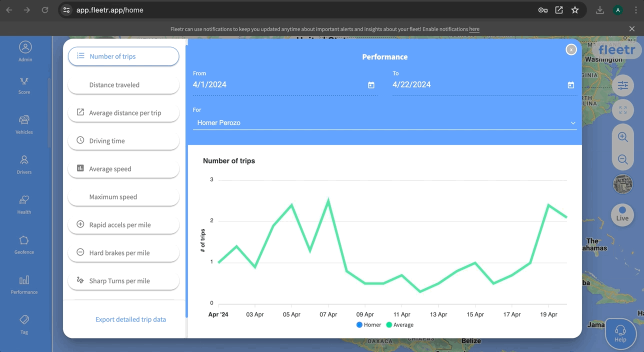The image size is (644, 352).
Task: Click the fleetr logo
Action: click(616, 49)
